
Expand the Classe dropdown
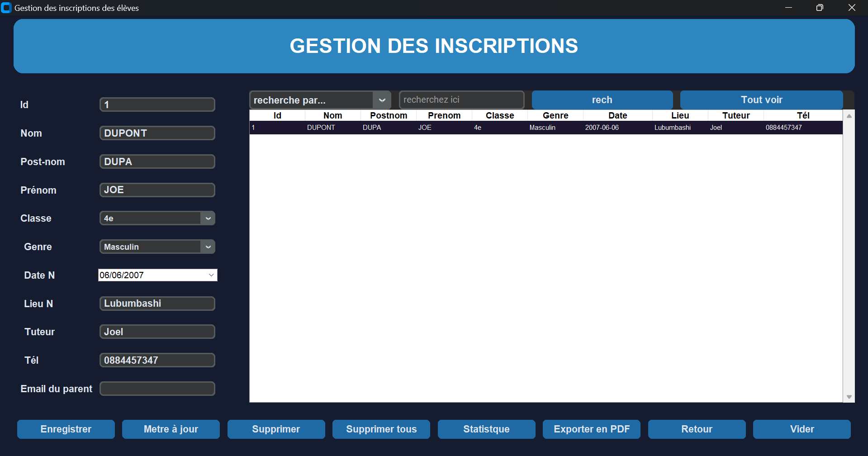(208, 218)
